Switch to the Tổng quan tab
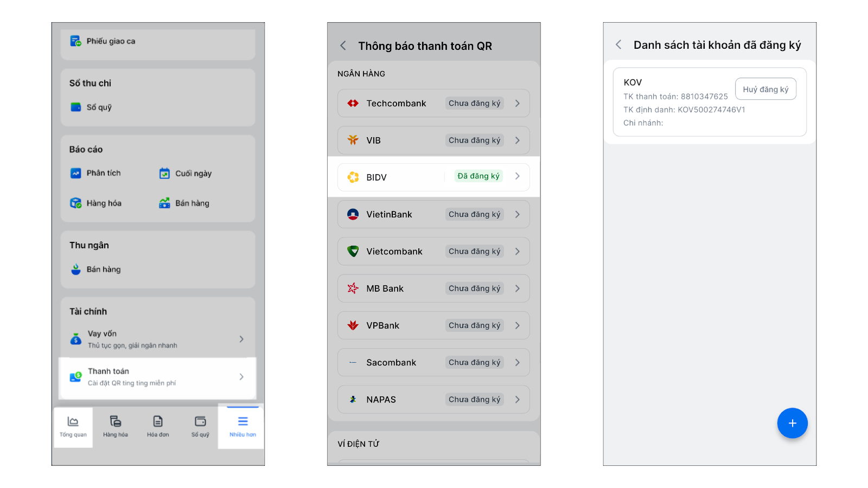 pos(73,427)
